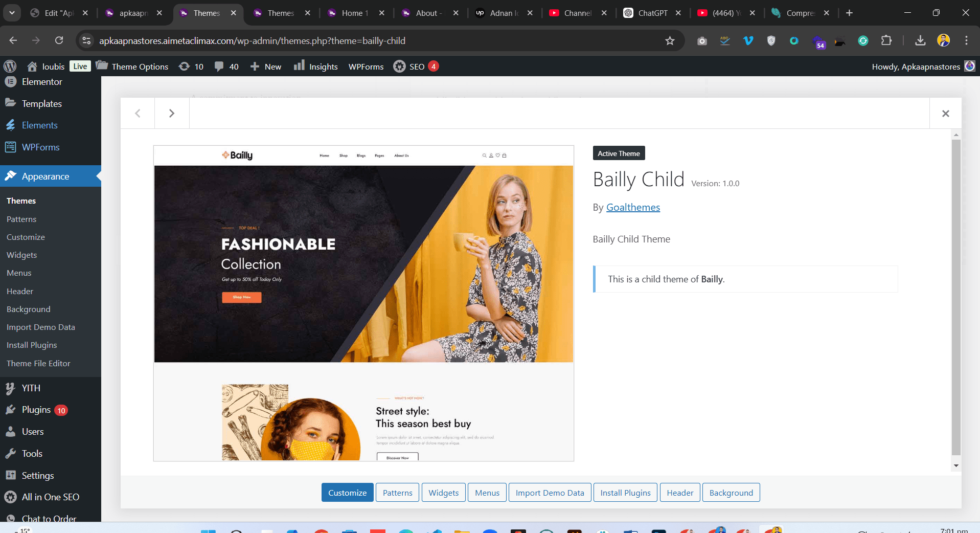The height and width of the screenshot is (533, 980).
Task: Click the Bailly theme screenshot preview
Action: point(363,303)
